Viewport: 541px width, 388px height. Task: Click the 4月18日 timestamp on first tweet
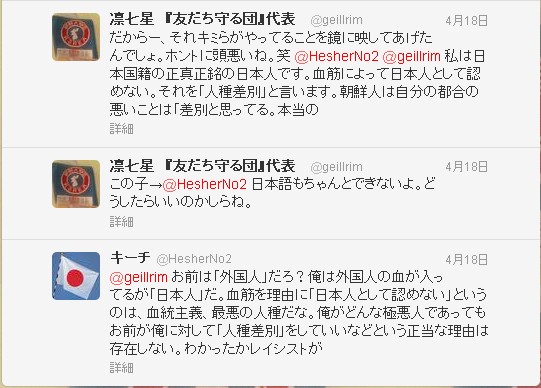pos(466,21)
